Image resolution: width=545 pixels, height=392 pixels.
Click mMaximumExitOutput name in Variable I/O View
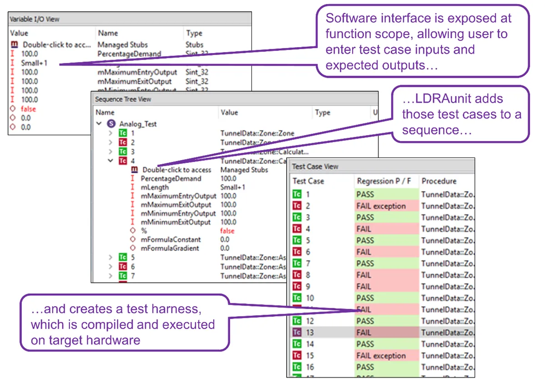coord(135,81)
